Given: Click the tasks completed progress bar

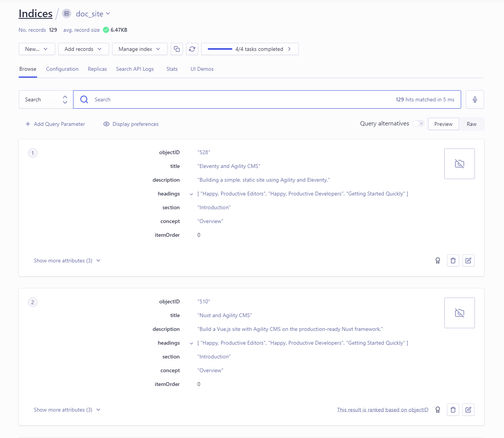Looking at the screenshot, I should [220, 49].
